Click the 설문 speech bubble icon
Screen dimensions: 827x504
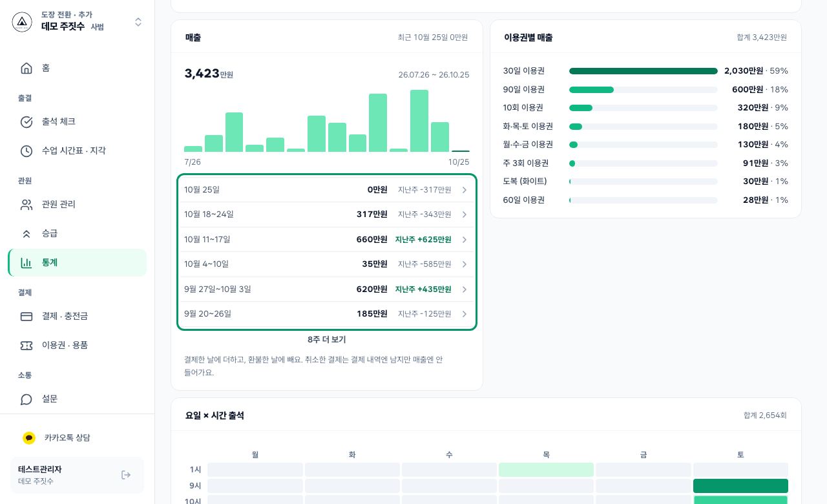tap(26, 399)
